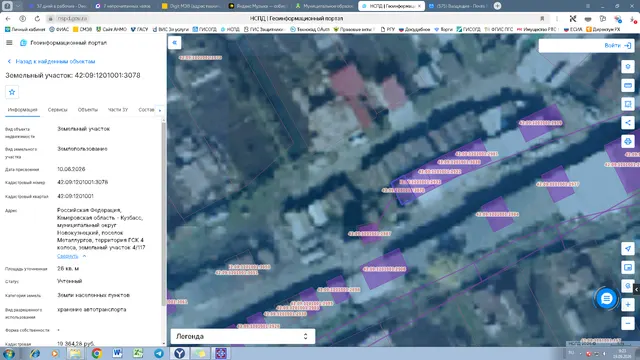Select the 'Информация' tab
The height and width of the screenshot is (360, 640).
coord(22,110)
